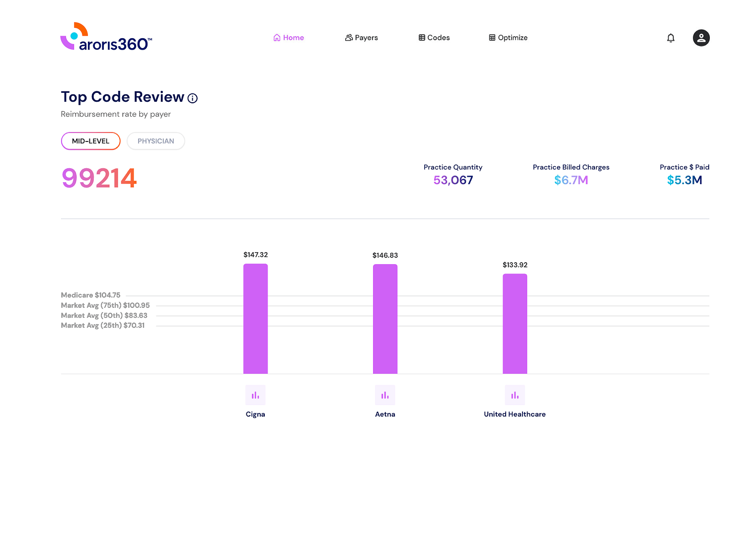Click the Medicare $104.75 reference label
The height and width of the screenshot is (556, 756).
tap(90, 295)
